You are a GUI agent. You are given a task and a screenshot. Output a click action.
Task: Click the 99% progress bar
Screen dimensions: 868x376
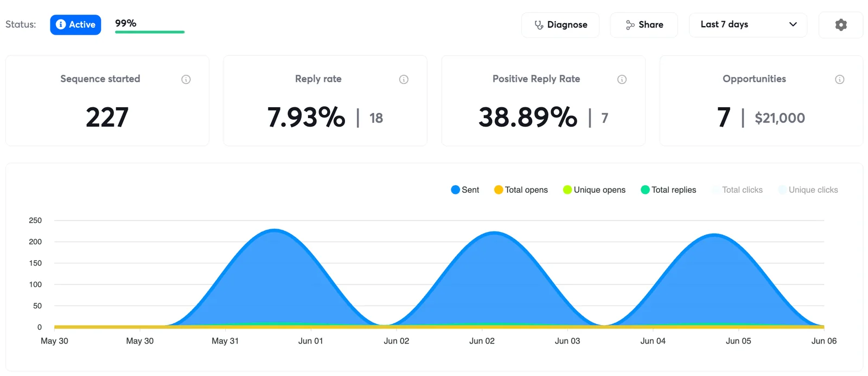(150, 32)
